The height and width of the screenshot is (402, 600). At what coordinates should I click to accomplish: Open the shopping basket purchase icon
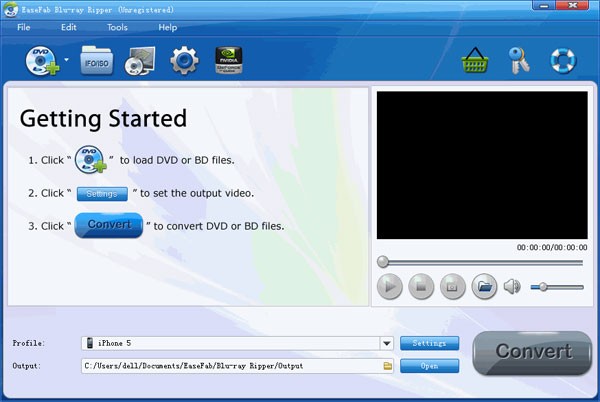pyautogui.click(x=475, y=62)
